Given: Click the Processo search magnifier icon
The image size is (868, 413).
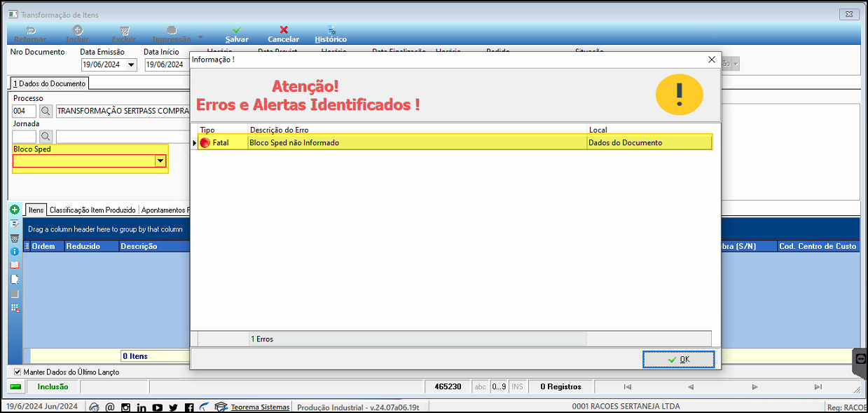Looking at the screenshot, I should pos(46,111).
